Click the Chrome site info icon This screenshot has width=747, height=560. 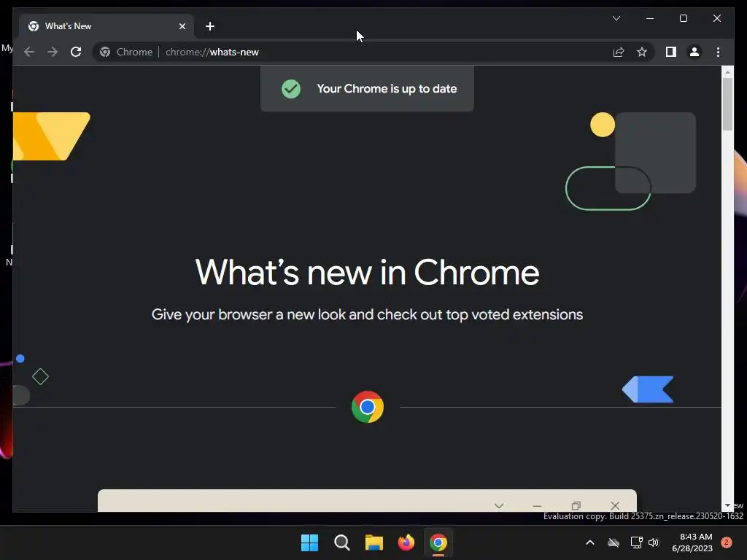(x=105, y=52)
